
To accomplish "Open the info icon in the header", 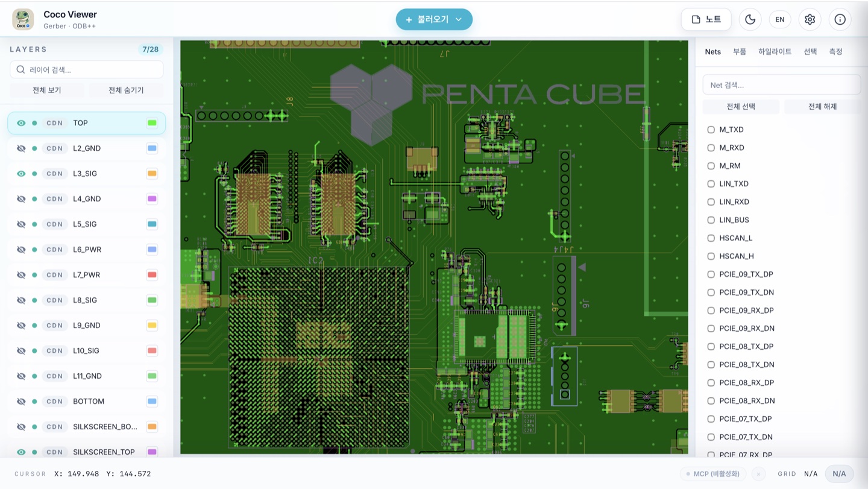I will pos(840,19).
